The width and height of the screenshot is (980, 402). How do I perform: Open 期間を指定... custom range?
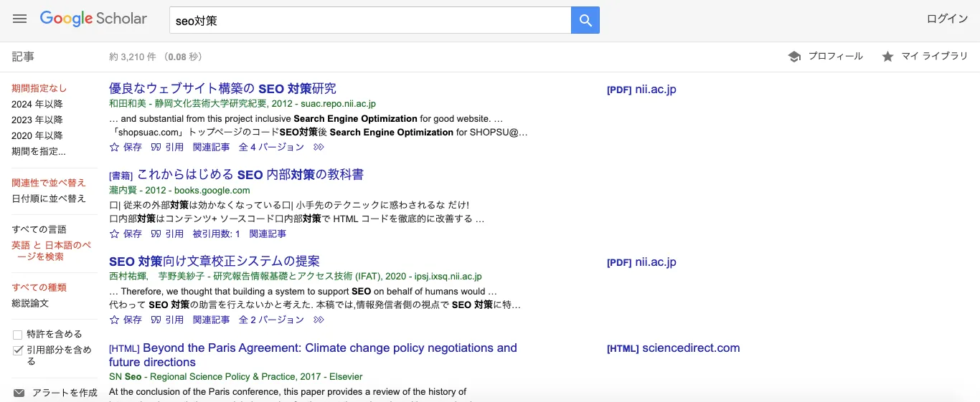(39, 151)
